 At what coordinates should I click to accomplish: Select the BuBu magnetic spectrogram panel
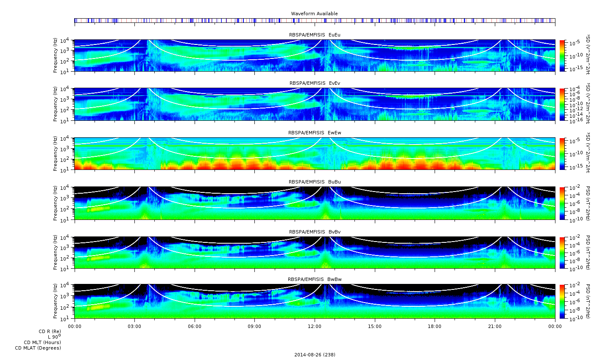point(315,203)
